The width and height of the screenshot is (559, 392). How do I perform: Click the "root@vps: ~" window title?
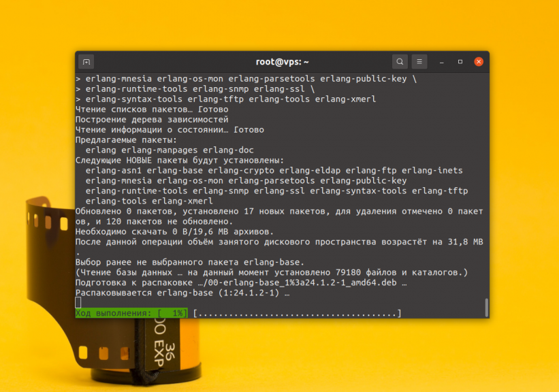tap(283, 62)
